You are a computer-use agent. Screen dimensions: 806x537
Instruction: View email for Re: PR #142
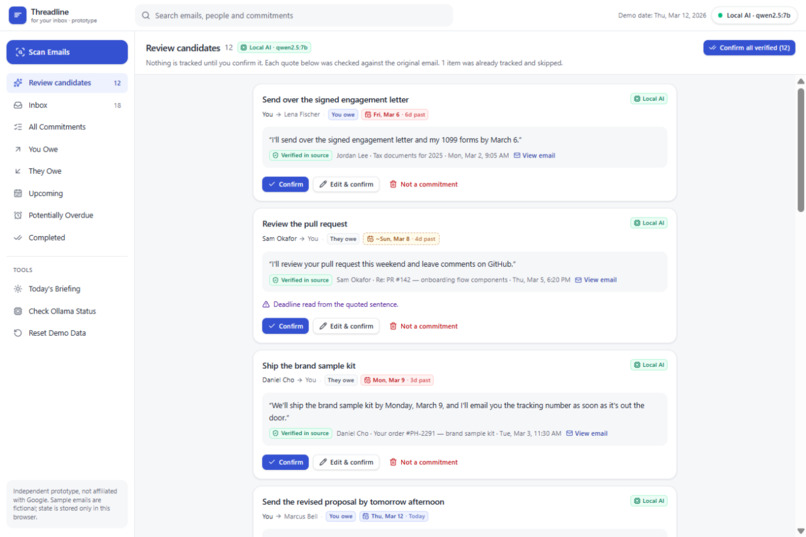coord(596,280)
